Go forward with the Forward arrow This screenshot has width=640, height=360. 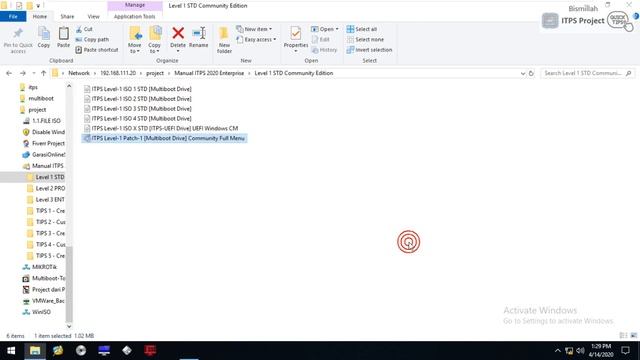click(x=23, y=73)
